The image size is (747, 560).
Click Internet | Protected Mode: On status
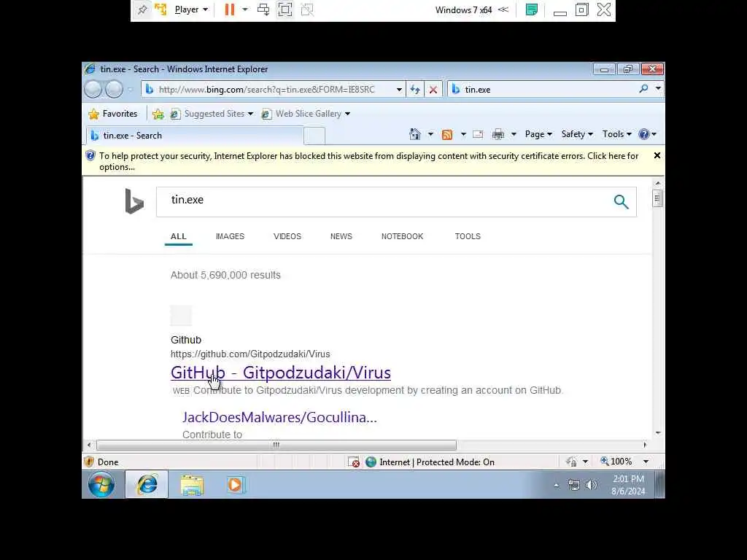tap(430, 462)
